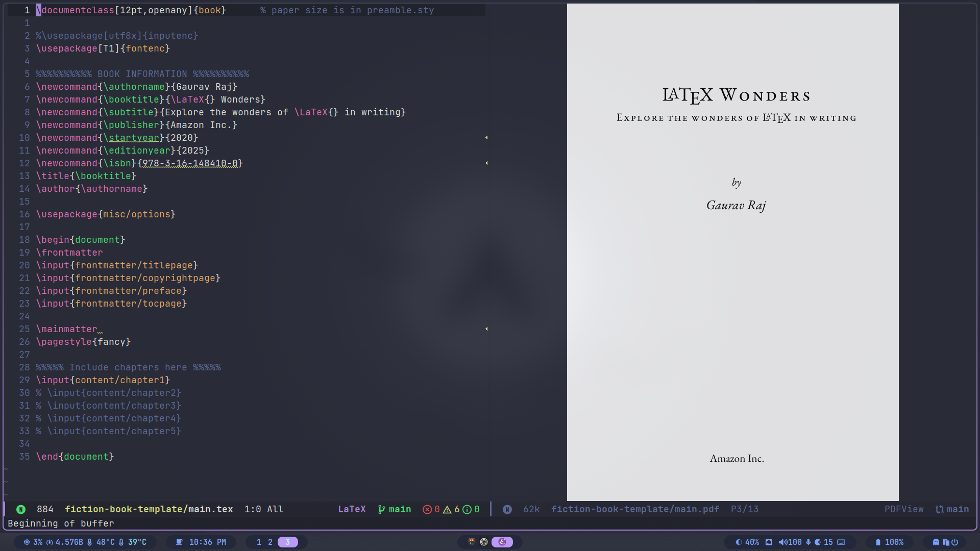
Task: Switch to workspace 1
Action: tap(259, 542)
